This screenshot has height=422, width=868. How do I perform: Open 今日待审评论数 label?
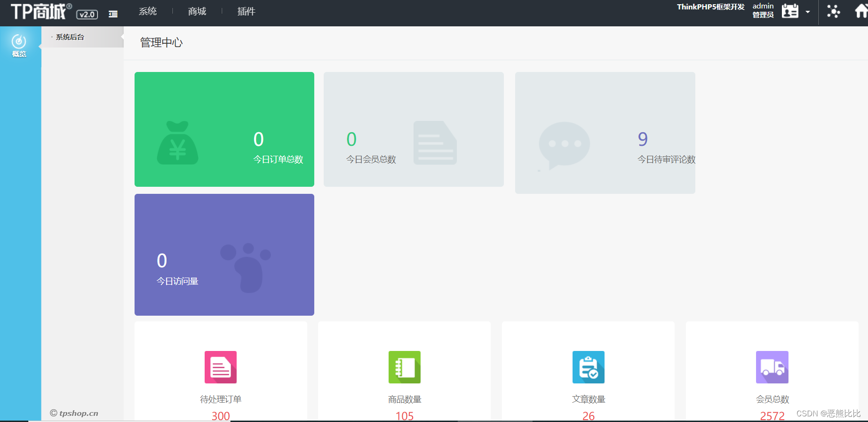[x=666, y=159]
